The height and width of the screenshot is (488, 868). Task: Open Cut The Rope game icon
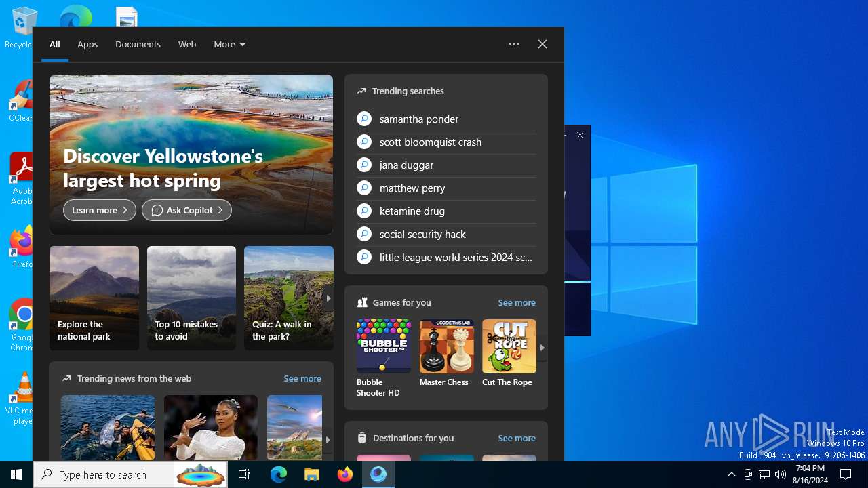click(x=509, y=346)
